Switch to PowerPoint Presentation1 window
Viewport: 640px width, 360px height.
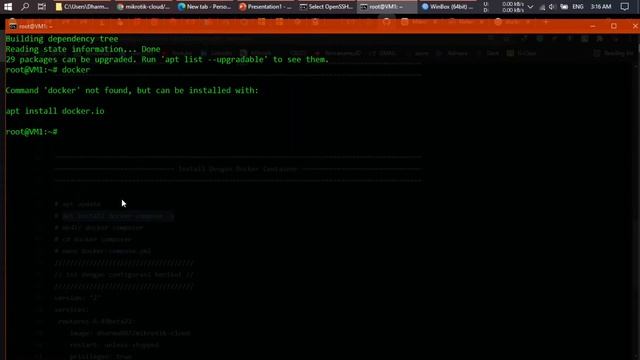pyautogui.click(x=266, y=7)
